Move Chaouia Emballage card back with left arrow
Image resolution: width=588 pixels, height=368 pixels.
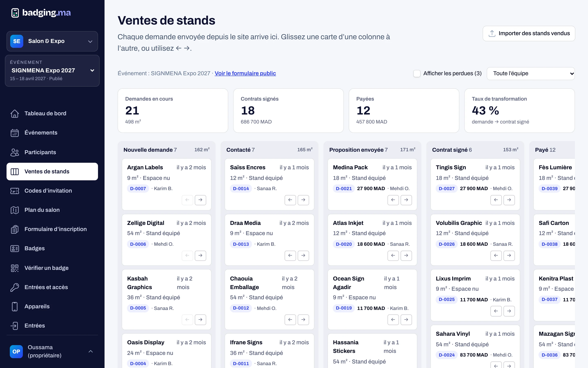[290, 320]
